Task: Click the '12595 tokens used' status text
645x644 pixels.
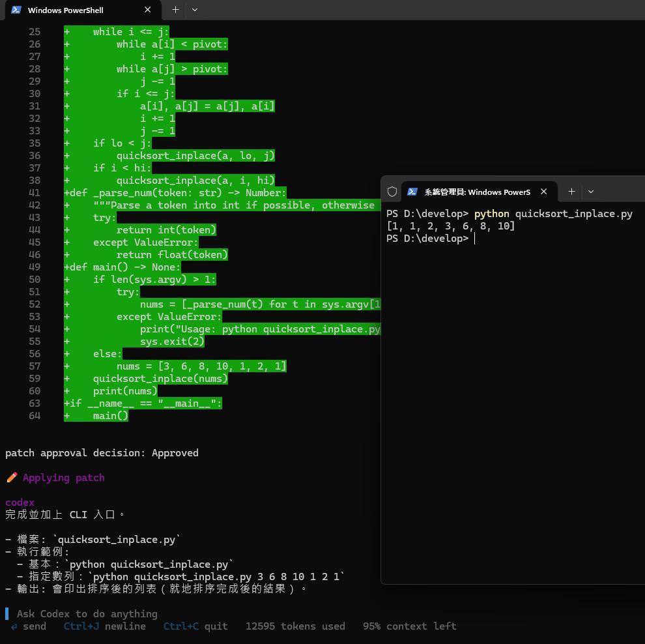Action: [295, 626]
